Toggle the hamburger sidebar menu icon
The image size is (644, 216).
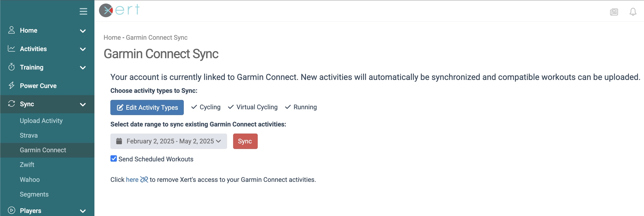pos(83,11)
